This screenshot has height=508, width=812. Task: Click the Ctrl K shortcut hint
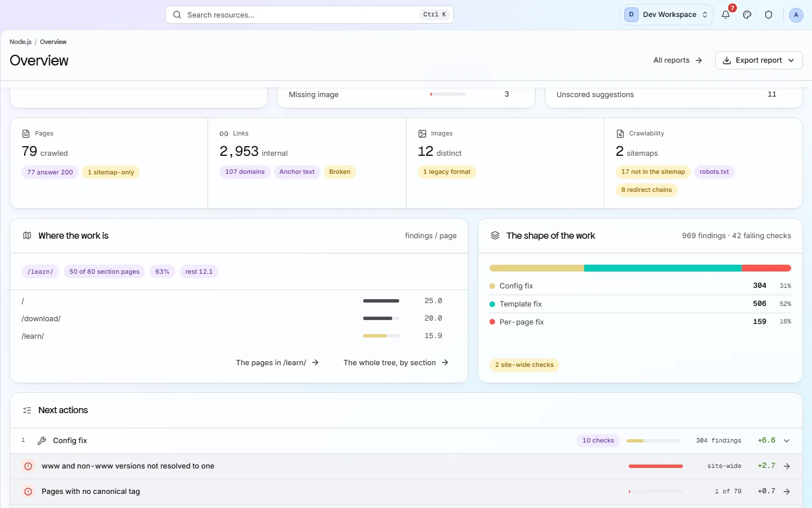435,15
